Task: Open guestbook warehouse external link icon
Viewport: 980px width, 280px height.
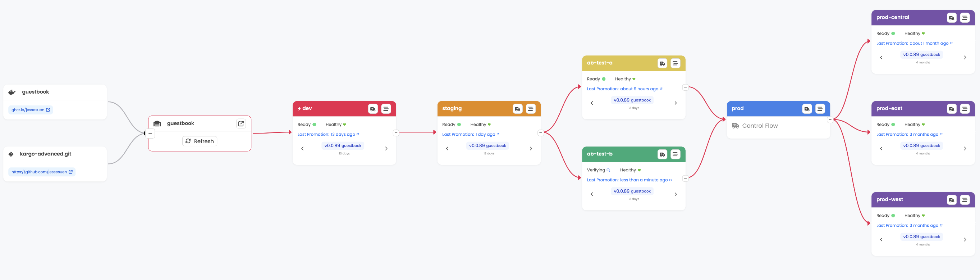Action: [241, 123]
